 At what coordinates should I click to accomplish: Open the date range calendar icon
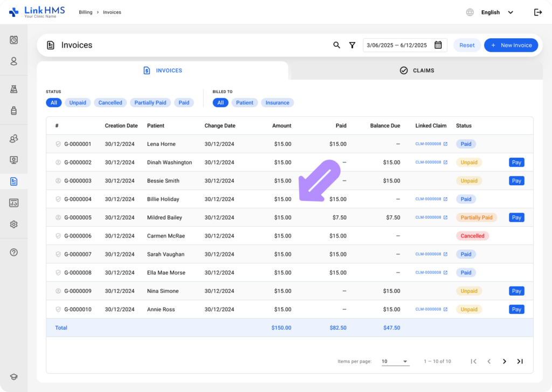pyautogui.click(x=438, y=45)
